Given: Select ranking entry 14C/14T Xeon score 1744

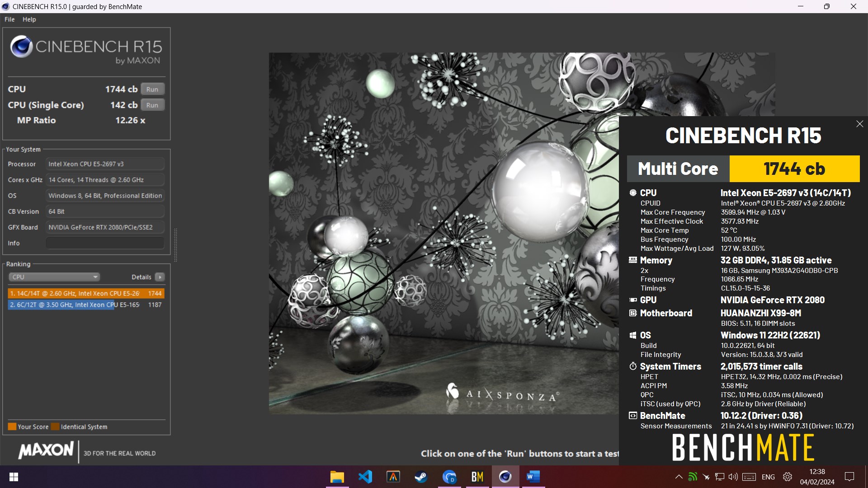Looking at the screenshot, I should (x=86, y=293).
